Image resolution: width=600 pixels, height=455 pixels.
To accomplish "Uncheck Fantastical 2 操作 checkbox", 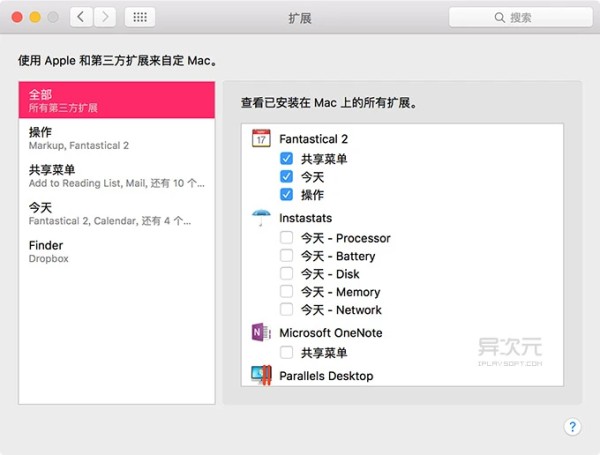I will tap(286, 194).
